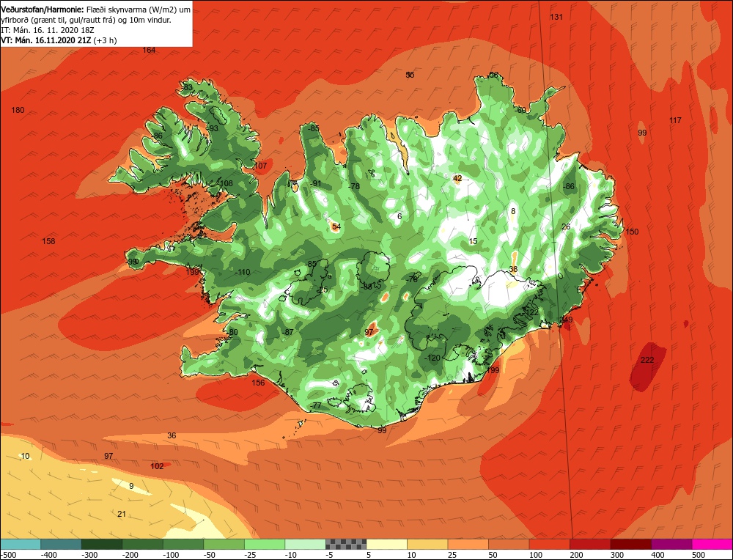Click the legend swatch between -500 and -400
The height and width of the screenshot is (560, 733).
point(21,544)
